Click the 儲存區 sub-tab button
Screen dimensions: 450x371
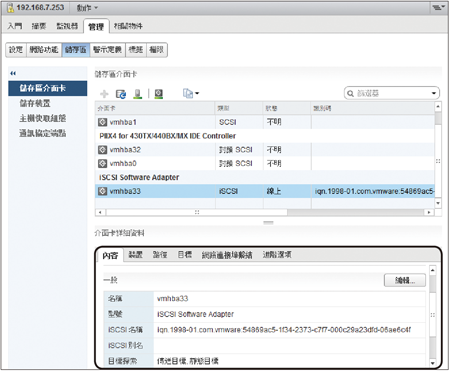(76, 50)
